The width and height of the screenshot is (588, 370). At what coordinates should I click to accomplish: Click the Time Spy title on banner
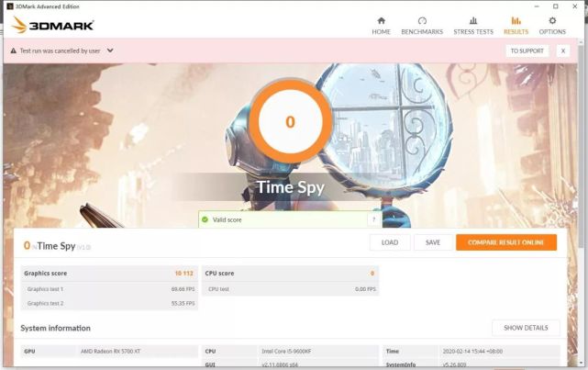point(290,187)
